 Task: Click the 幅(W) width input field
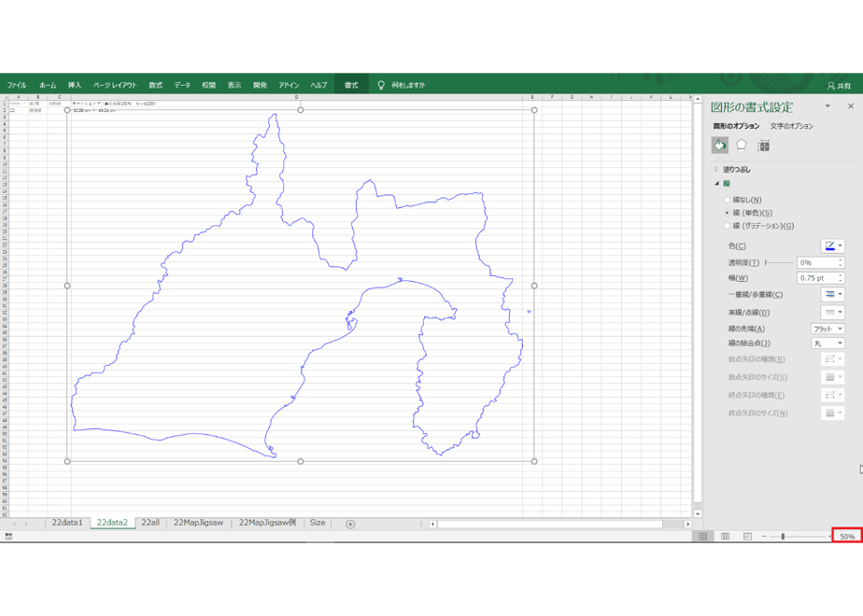point(816,278)
